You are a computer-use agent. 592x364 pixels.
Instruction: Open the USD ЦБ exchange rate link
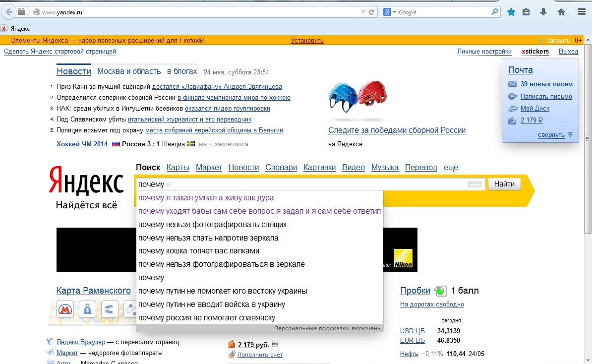tap(413, 331)
